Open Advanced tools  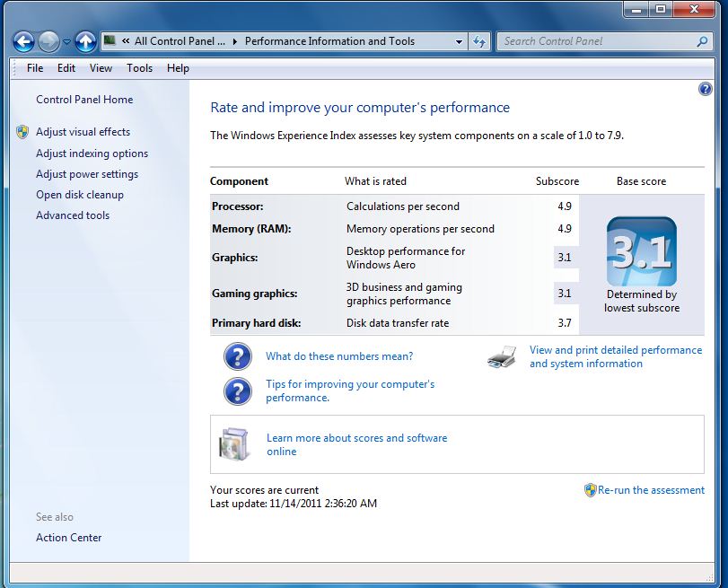coord(73,215)
